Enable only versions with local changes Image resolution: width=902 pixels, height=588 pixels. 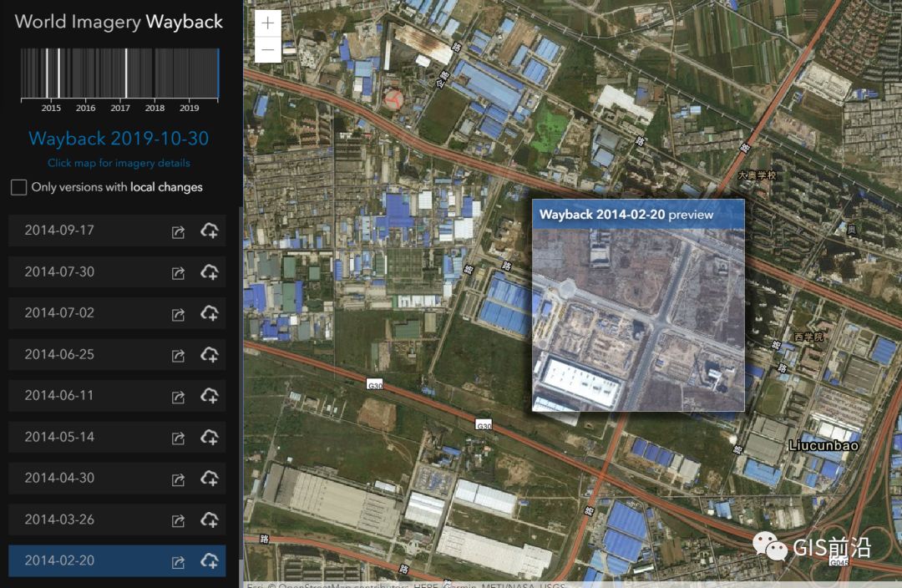tap(18, 187)
